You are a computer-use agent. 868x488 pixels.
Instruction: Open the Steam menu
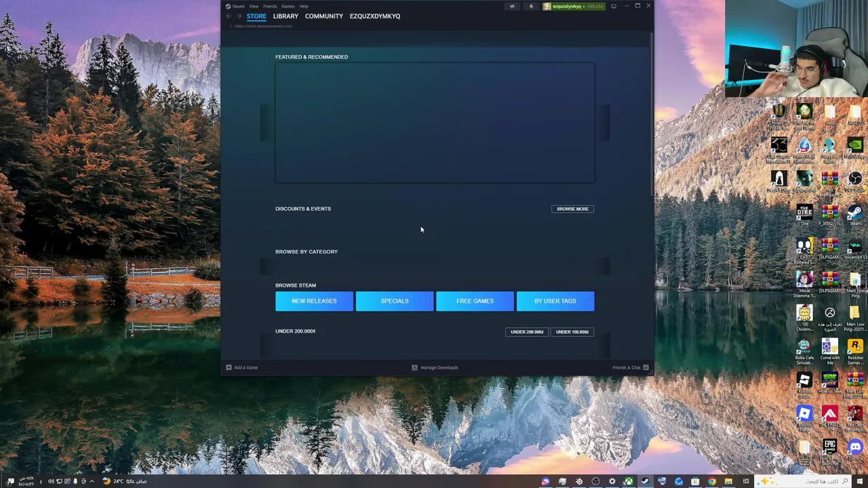click(238, 6)
